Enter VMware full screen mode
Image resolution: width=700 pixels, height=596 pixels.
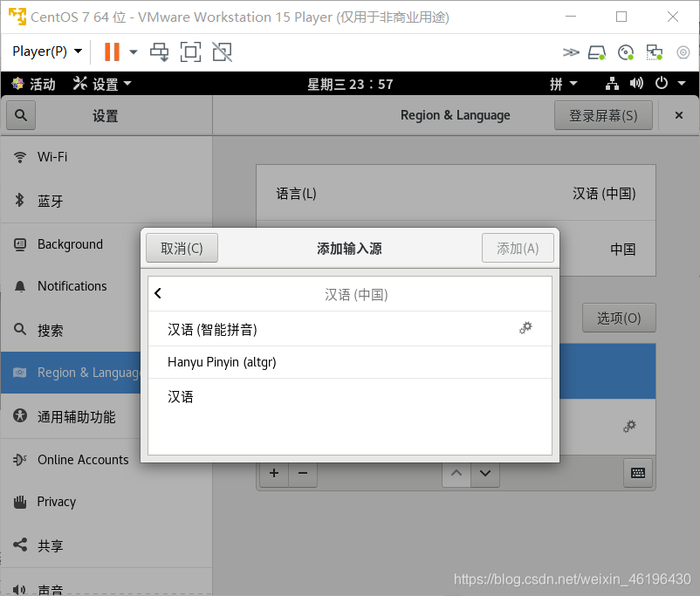(x=190, y=51)
